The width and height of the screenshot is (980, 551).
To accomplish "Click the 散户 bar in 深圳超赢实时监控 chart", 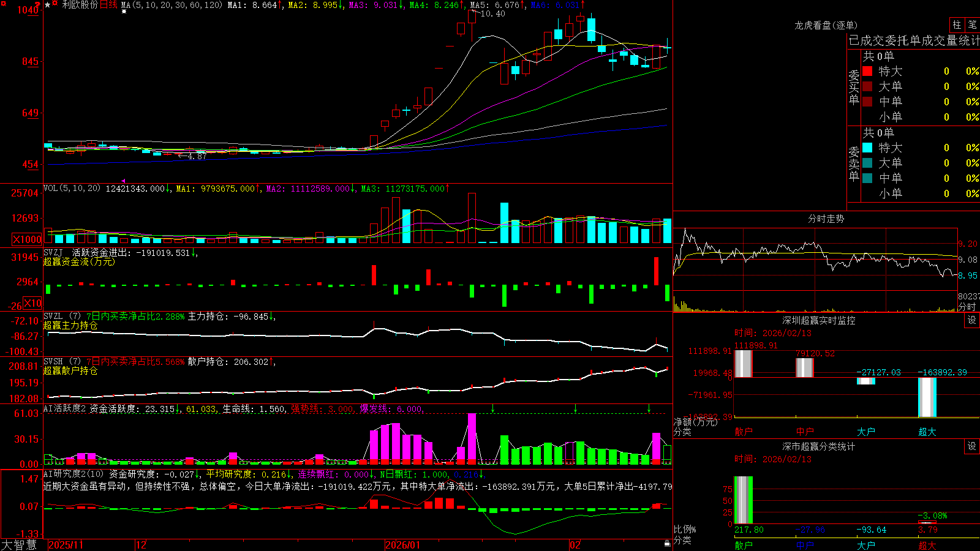I will point(744,364).
